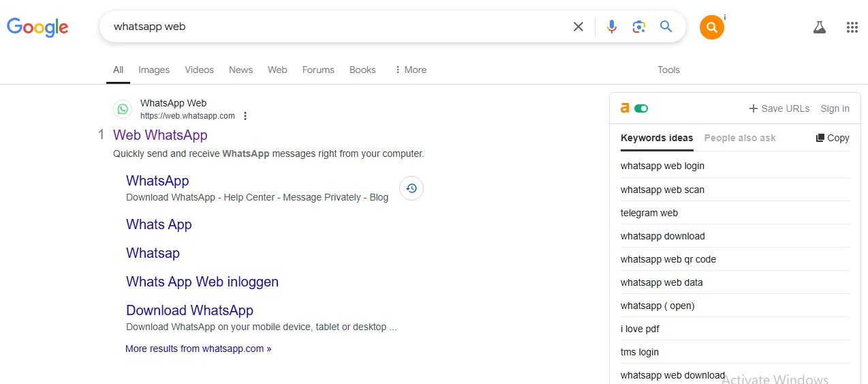Click the copy icon in the keywords panel
868x384 pixels.
point(820,138)
